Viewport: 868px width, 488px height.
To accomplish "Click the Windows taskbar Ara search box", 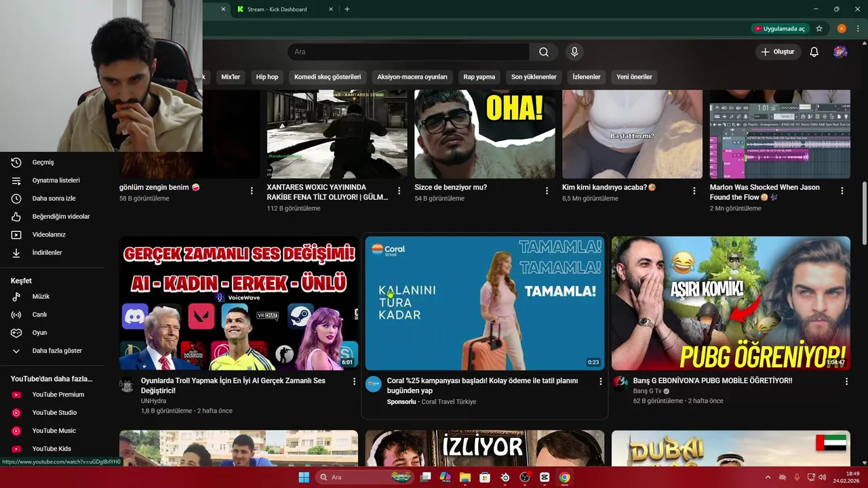I will tap(366, 477).
